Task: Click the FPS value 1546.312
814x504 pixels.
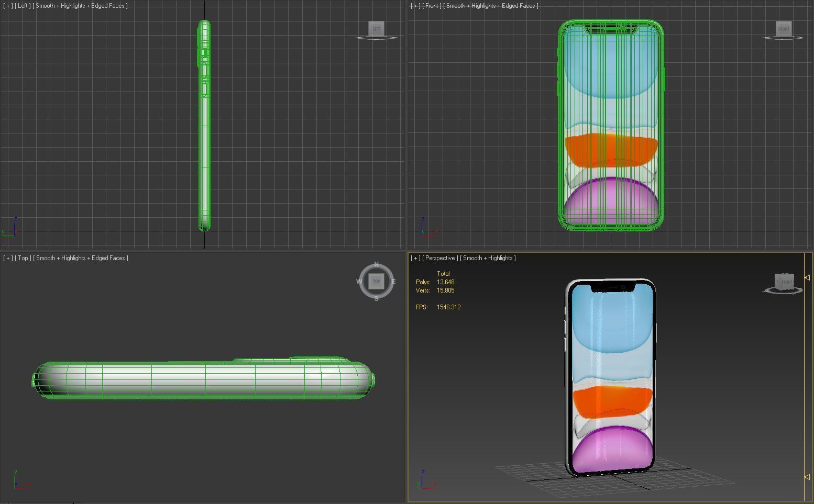Action: click(x=448, y=307)
